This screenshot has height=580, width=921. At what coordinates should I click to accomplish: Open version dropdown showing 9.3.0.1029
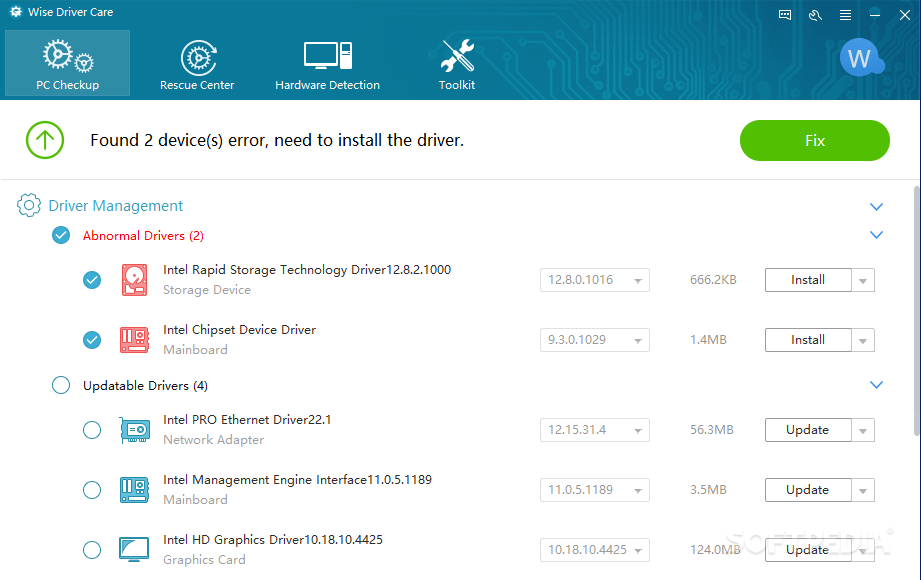pyautogui.click(x=594, y=340)
